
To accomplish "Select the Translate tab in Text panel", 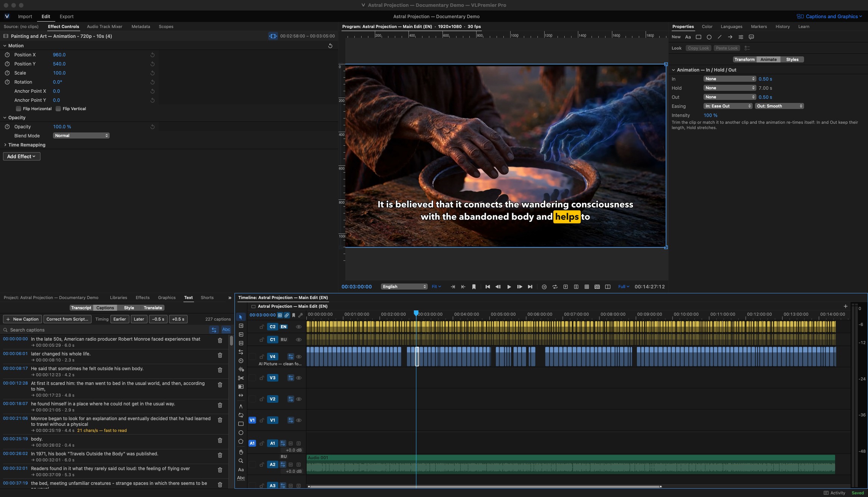I will click(x=153, y=308).
